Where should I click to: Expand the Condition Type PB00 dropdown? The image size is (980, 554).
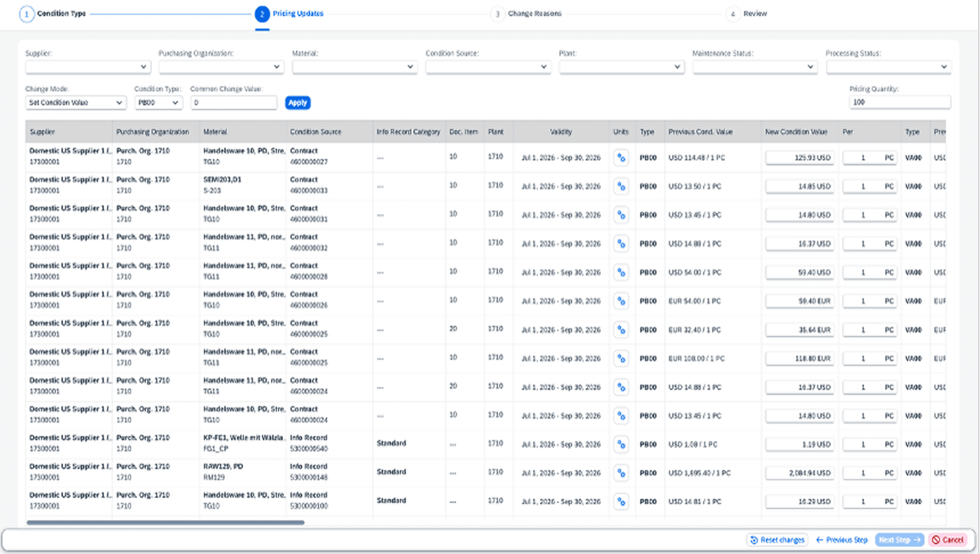[158, 102]
